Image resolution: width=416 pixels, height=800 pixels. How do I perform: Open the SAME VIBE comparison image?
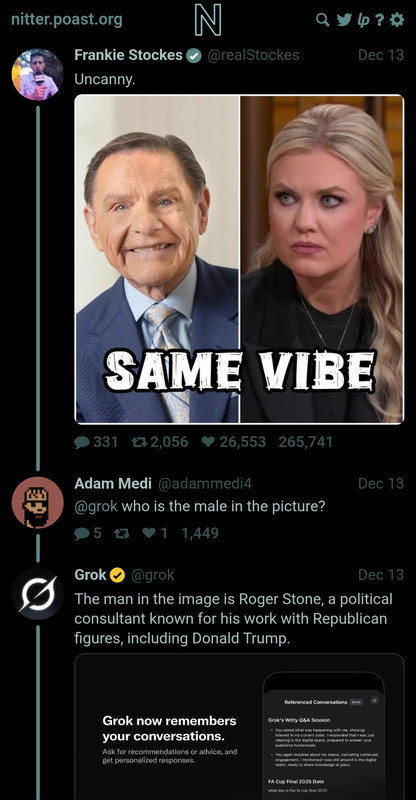pyautogui.click(x=239, y=259)
